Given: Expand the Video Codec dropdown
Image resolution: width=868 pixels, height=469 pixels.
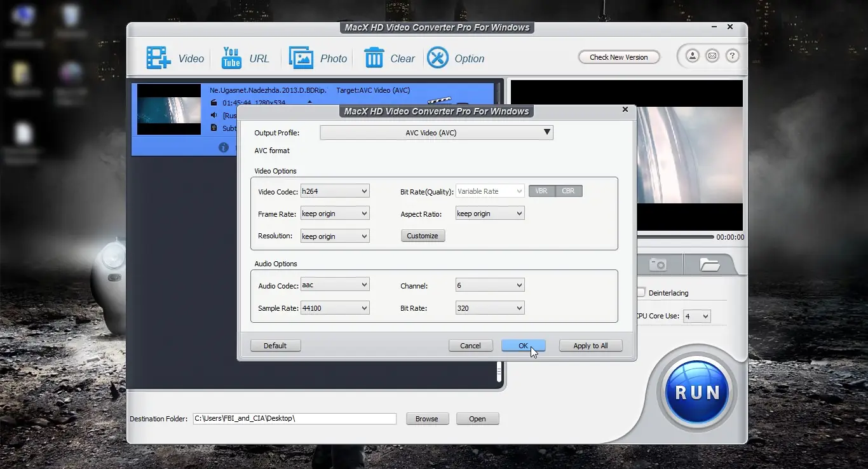Looking at the screenshot, I should 335,191.
